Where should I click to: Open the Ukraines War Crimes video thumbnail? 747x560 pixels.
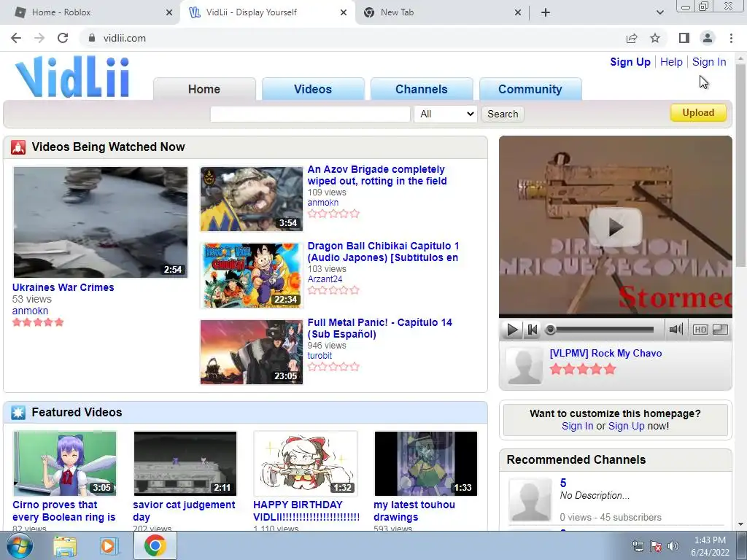pyautogui.click(x=101, y=222)
